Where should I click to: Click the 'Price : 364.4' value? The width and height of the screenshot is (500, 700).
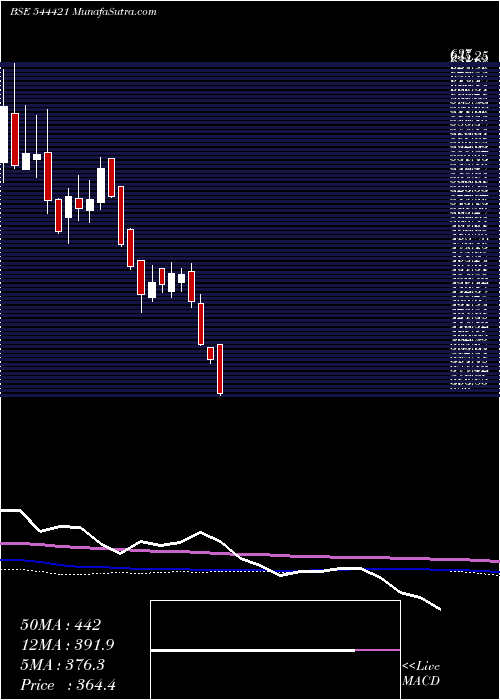68,685
